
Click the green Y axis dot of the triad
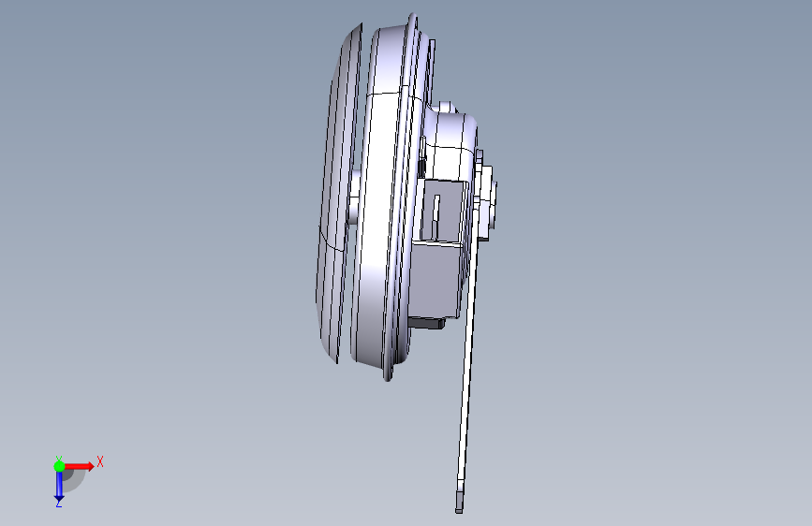[x=59, y=466]
